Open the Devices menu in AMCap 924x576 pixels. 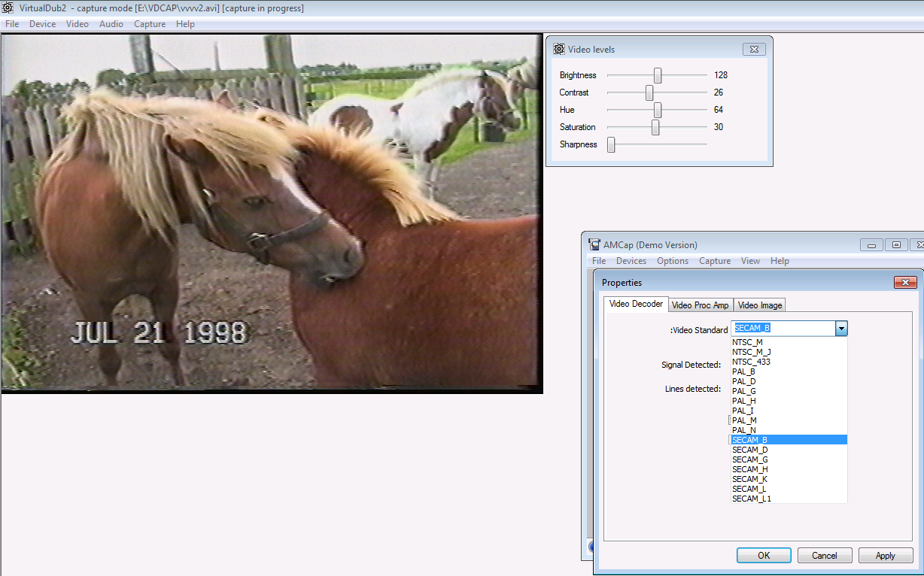click(x=631, y=261)
